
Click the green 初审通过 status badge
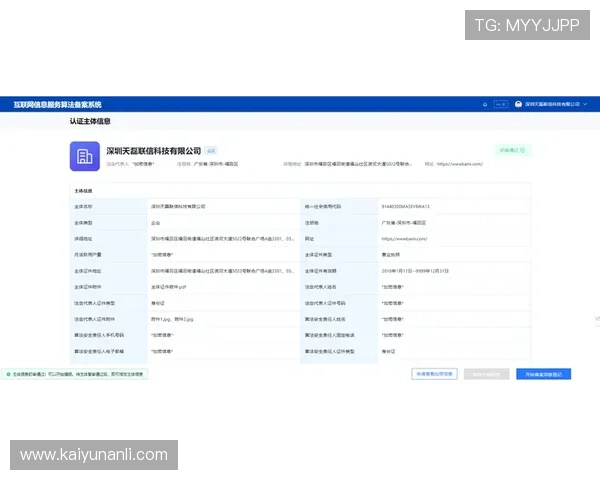[513, 150]
